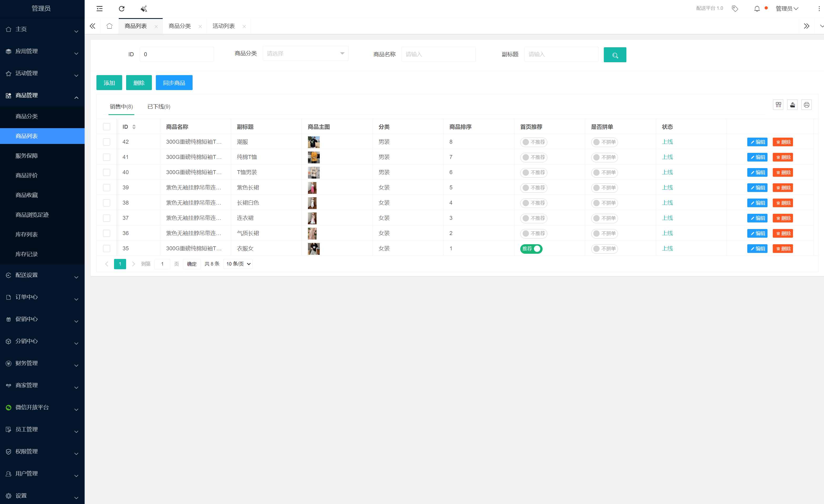Click the tag icon in header
The height and width of the screenshot is (504, 824).
[735, 9]
